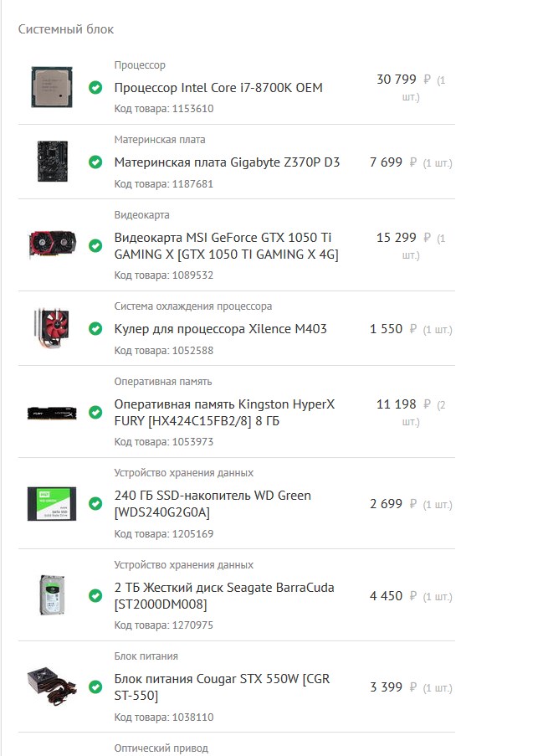
Task: Open the Процессор Intel Core i7-8700K OEM link
Action: 218,88
